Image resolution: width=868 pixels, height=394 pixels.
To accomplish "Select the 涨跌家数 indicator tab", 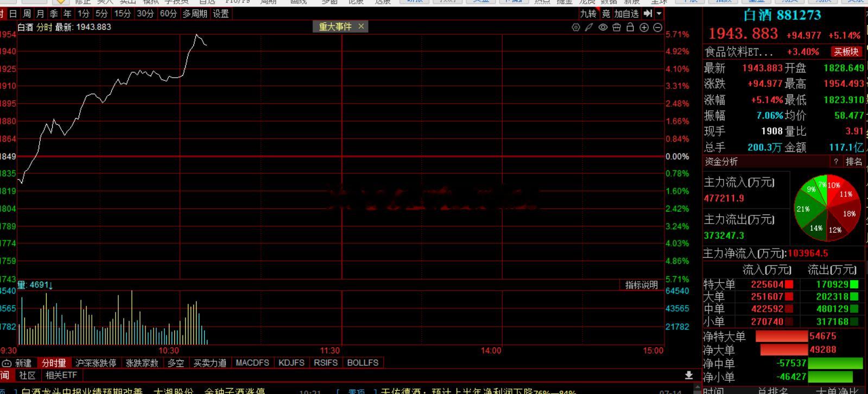I will coord(142,363).
